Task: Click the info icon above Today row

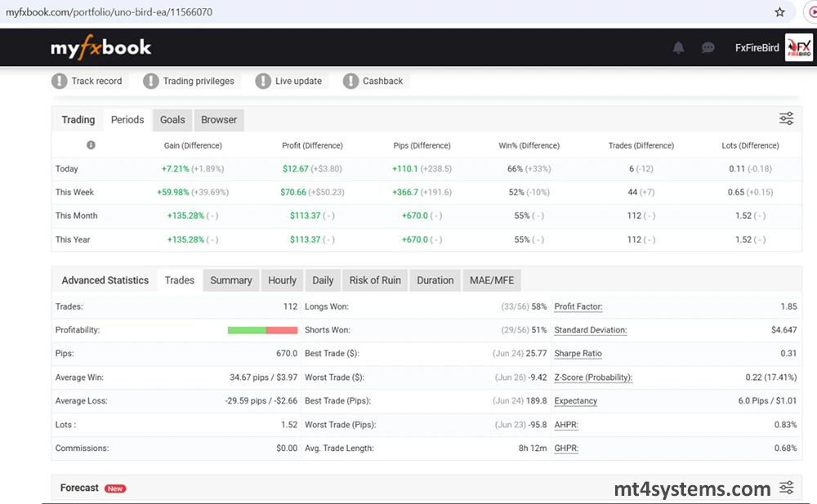Action: coord(91,145)
